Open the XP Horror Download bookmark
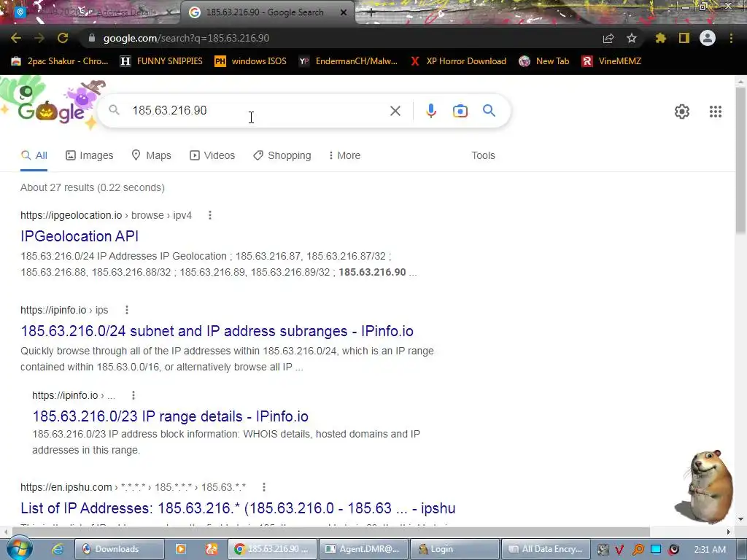 458,61
